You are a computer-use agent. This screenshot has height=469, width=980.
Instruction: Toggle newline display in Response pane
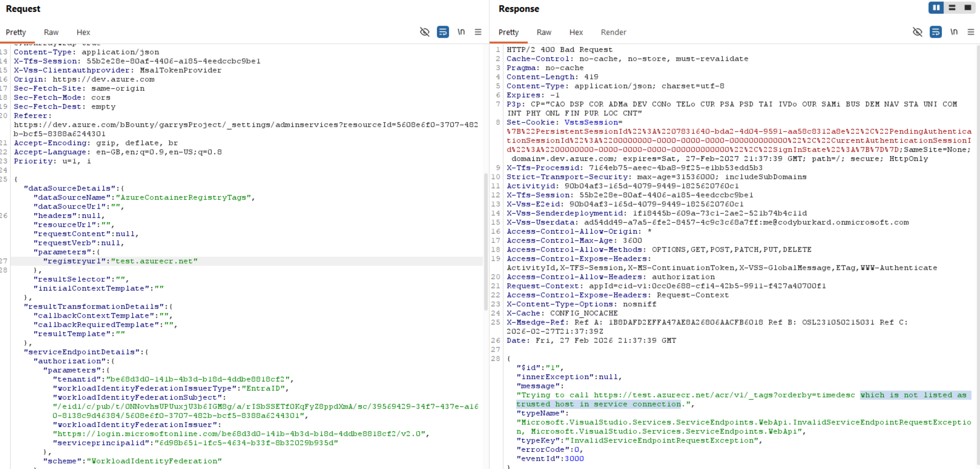954,32
